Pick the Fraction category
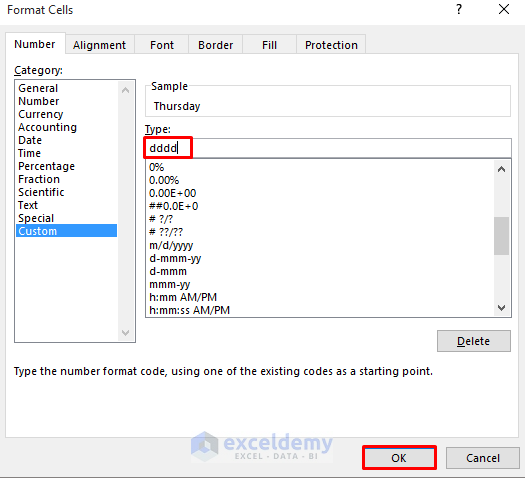This screenshot has width=525, height=478. 67,179
